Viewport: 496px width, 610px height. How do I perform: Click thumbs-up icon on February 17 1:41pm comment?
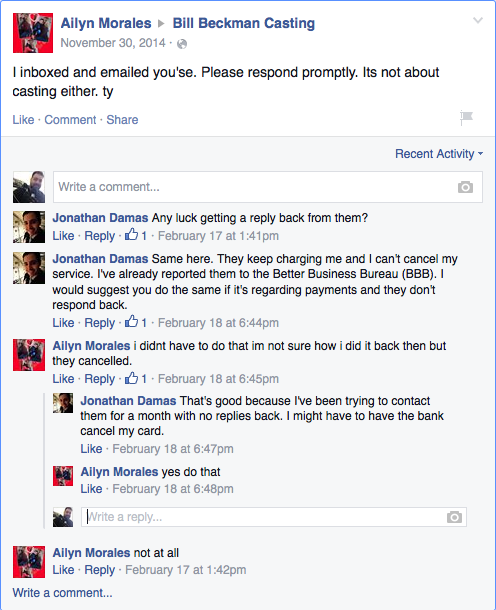pos(131,235)
